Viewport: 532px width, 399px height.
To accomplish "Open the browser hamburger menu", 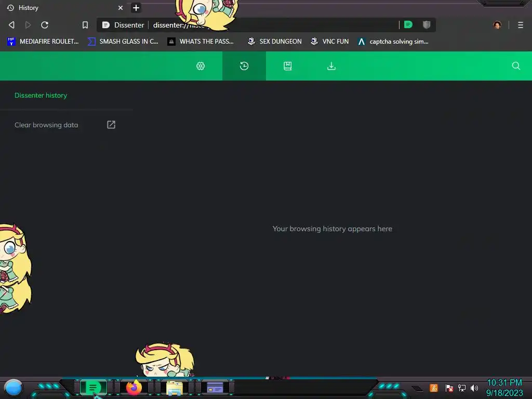I will [521, 25].
